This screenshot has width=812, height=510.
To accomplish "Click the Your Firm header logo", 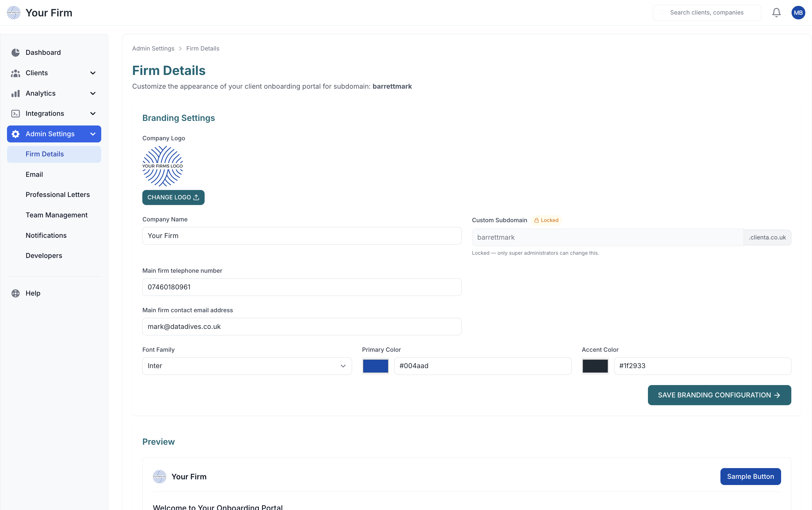I will click(x=14, y=12).
